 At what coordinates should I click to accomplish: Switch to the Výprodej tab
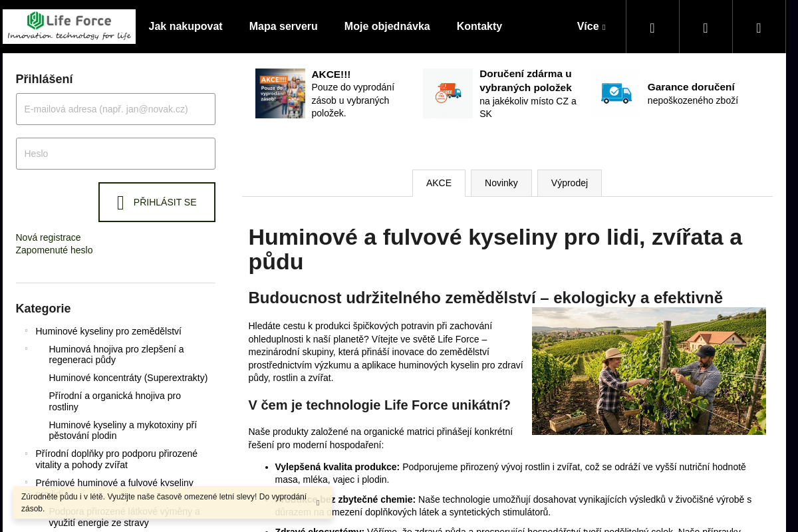tap(569, 183)
